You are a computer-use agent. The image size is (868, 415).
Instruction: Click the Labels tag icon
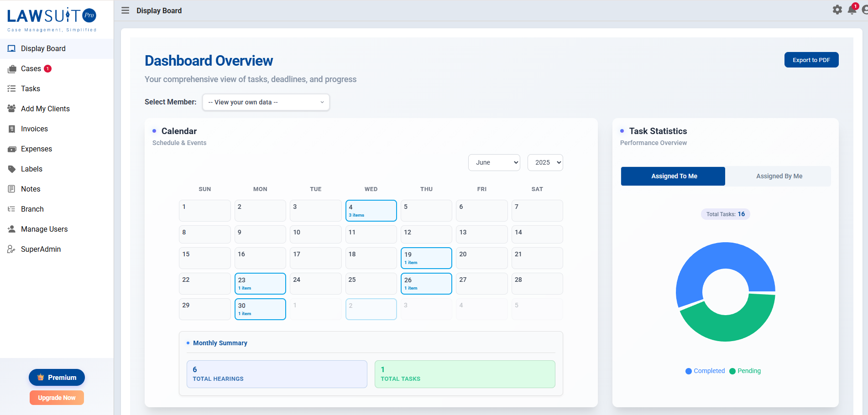pos(12,169)
